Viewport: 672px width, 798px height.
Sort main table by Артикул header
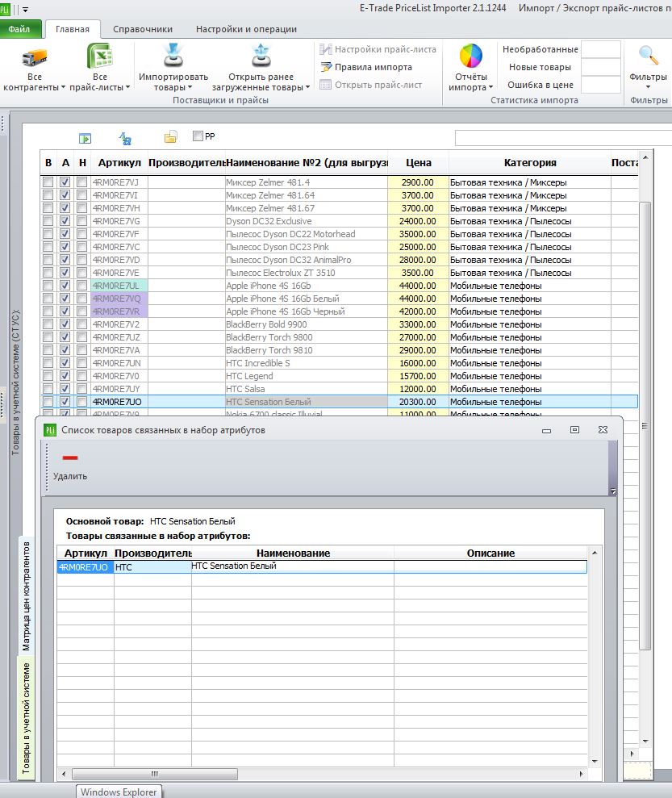pyautogui.click(x=119, y=163)
